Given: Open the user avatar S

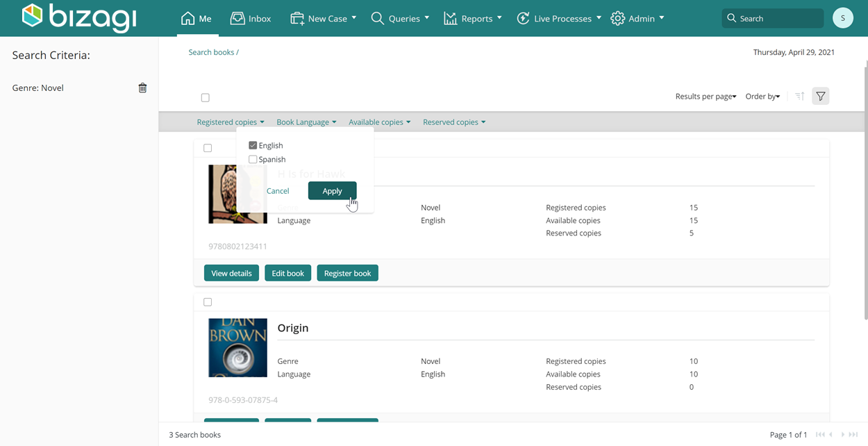Looking at the screenshot, I should pos(843,19).
